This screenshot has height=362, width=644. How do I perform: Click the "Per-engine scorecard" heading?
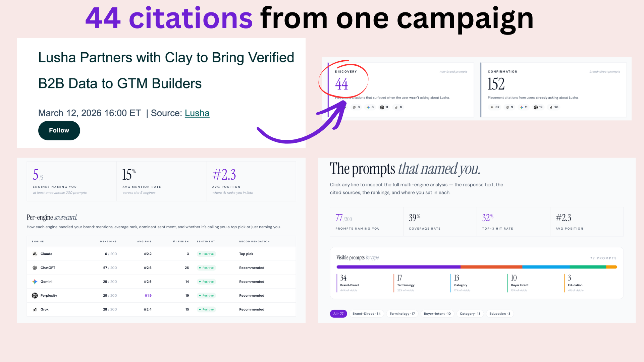click(x=52, y=218)
